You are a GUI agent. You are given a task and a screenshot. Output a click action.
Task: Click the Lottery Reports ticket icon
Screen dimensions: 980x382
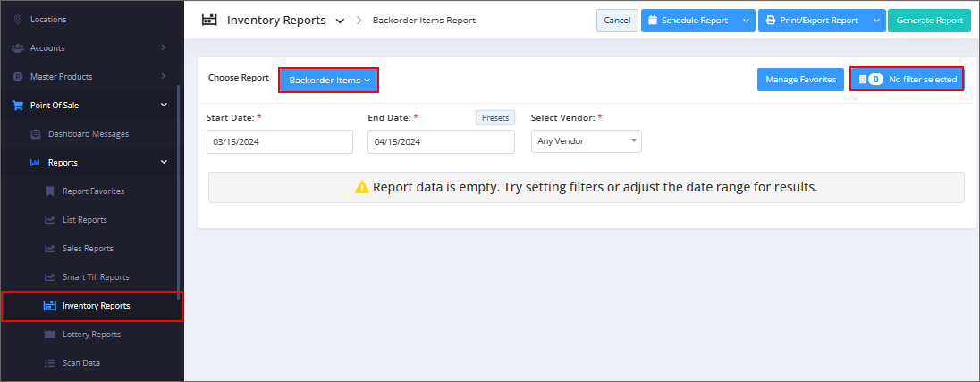pos(49,335)
